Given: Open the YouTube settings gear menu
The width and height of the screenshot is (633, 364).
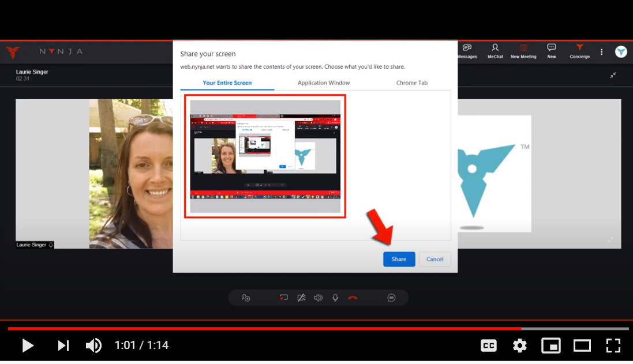Looking at the screenshot, I should 519,345.
